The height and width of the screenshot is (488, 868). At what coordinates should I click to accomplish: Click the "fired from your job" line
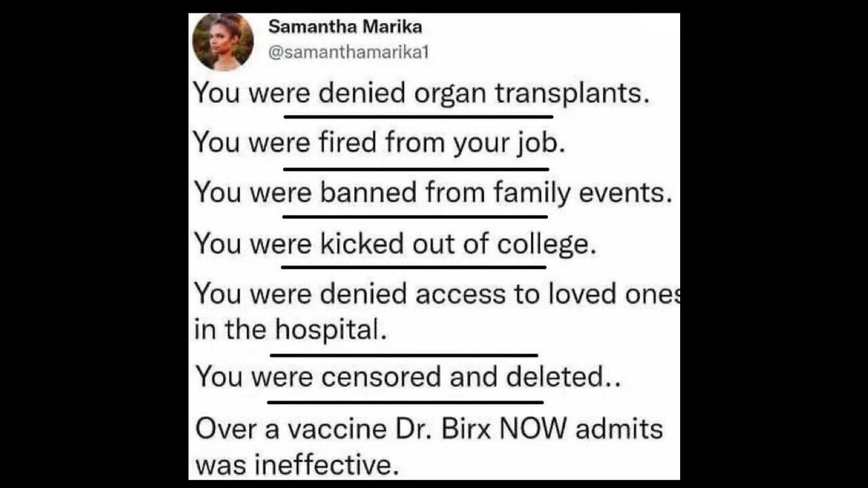379,142
